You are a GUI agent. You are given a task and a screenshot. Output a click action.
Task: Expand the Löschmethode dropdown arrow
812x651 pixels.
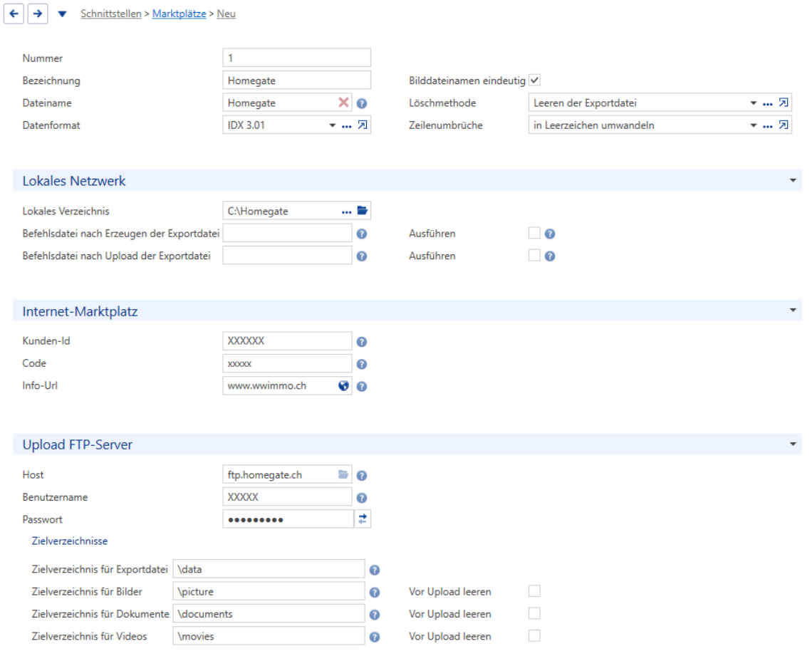pos(754,103)
